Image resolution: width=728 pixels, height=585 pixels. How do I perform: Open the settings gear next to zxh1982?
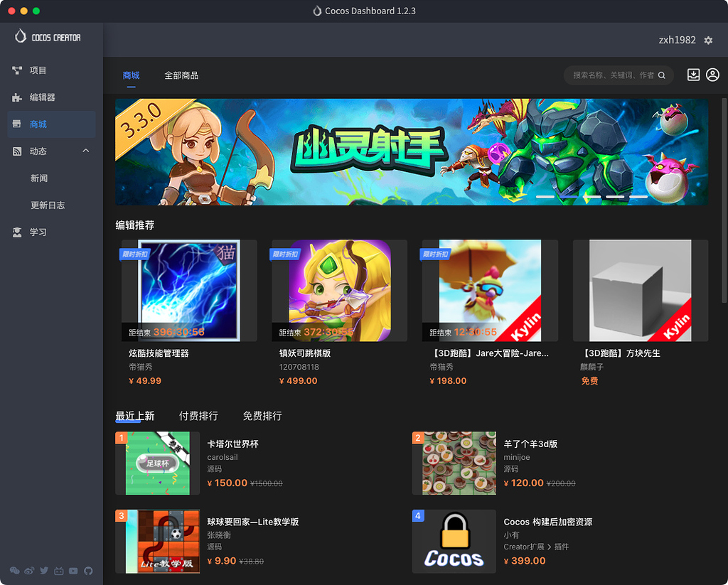coord(708,41)
